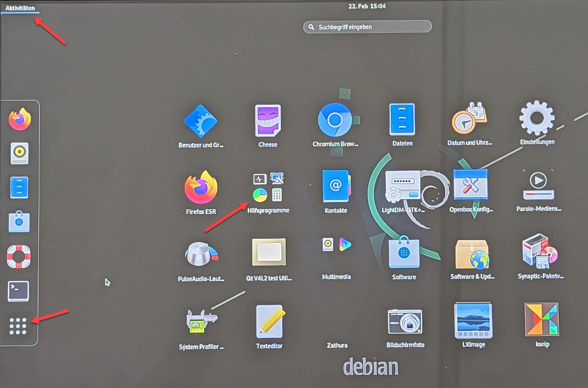588x388 pixels.
Task: Open the Hilfsprogramme app folder
Action: [268, 193]
